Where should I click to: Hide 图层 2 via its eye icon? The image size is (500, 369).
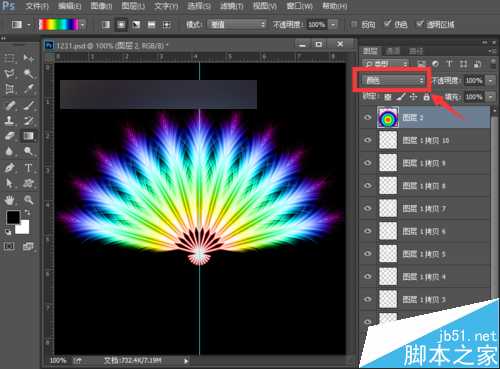[368, 117]
